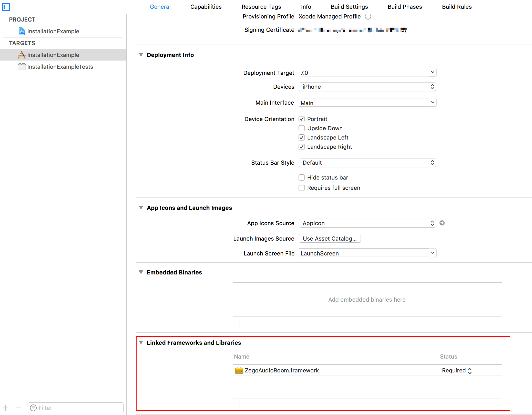Viewport: 532px width, 415px height.
Task: Collapse Linked Frameworks and Libraries section
Action: [141, 342]
